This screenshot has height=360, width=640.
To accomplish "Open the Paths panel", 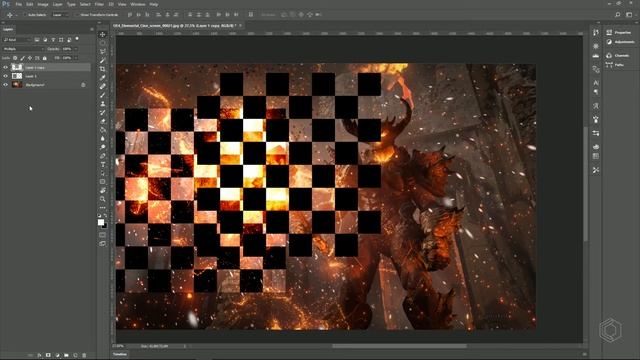I will coord(615,64).
